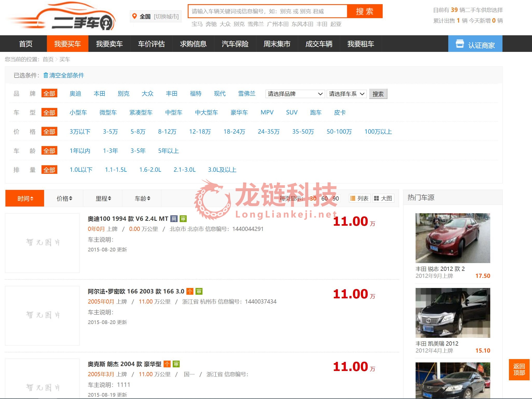Open the 首页 navigation tab
The width and height of the screenshot is (532, 399).
[26, 44]
